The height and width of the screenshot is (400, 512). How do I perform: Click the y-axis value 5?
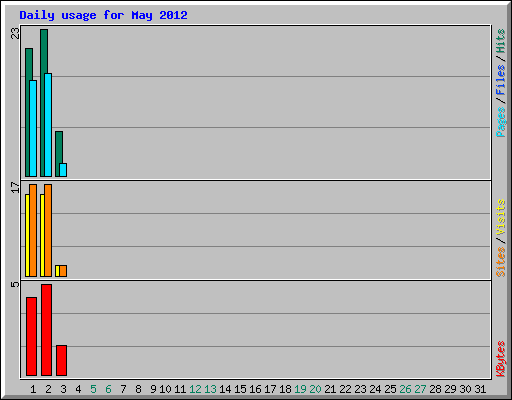[15, 284]
